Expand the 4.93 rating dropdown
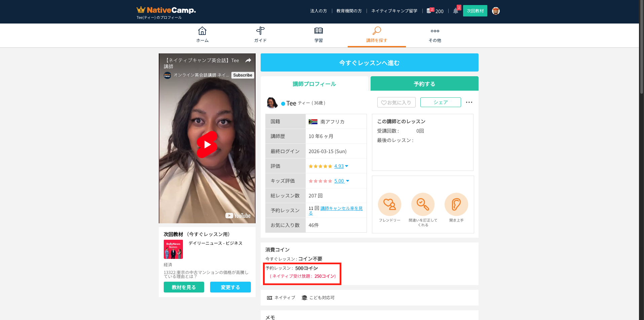644x320 pixels. [x=347, y=166]
